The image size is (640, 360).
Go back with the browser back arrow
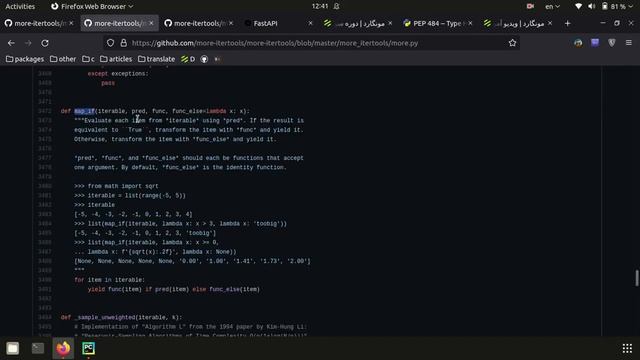point(11,43)
